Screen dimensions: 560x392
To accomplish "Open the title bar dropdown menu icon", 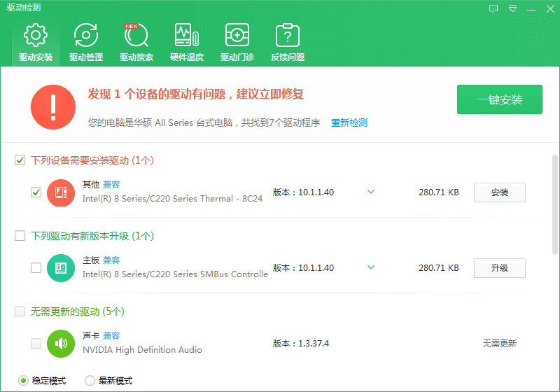I will (x=513, y=8).
